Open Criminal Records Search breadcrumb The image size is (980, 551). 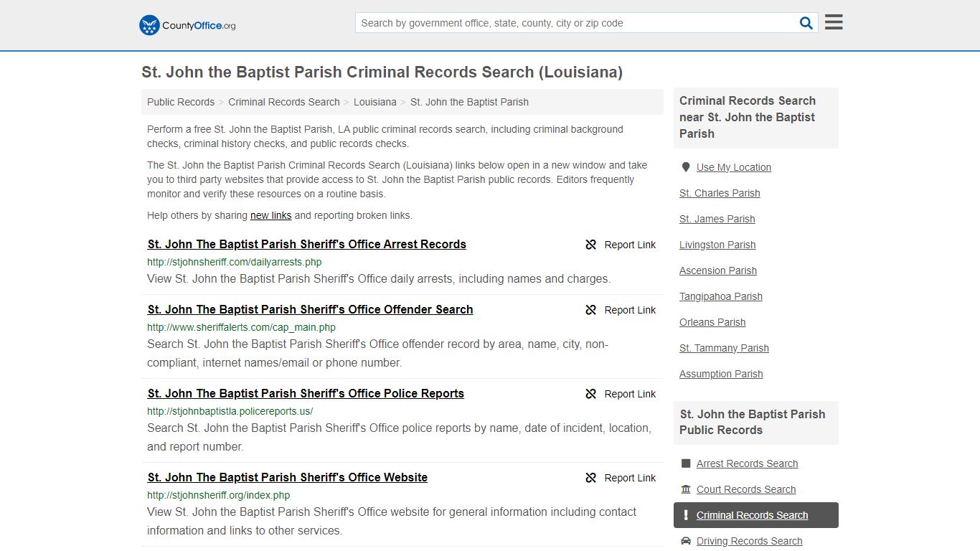pos(284,102)
